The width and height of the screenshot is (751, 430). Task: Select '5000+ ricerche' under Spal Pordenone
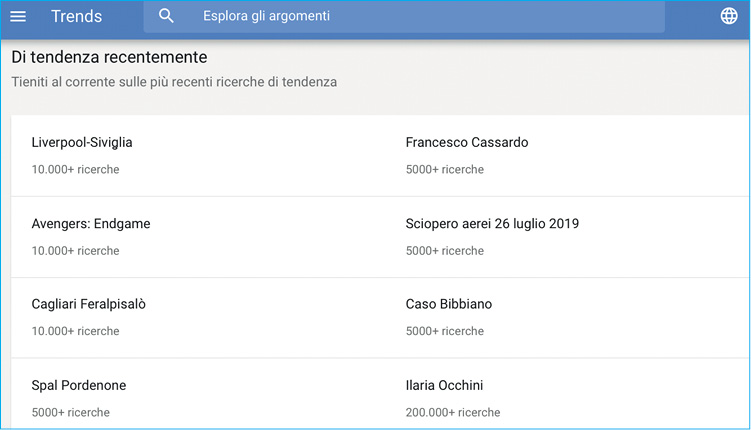[x=71, y=413]
